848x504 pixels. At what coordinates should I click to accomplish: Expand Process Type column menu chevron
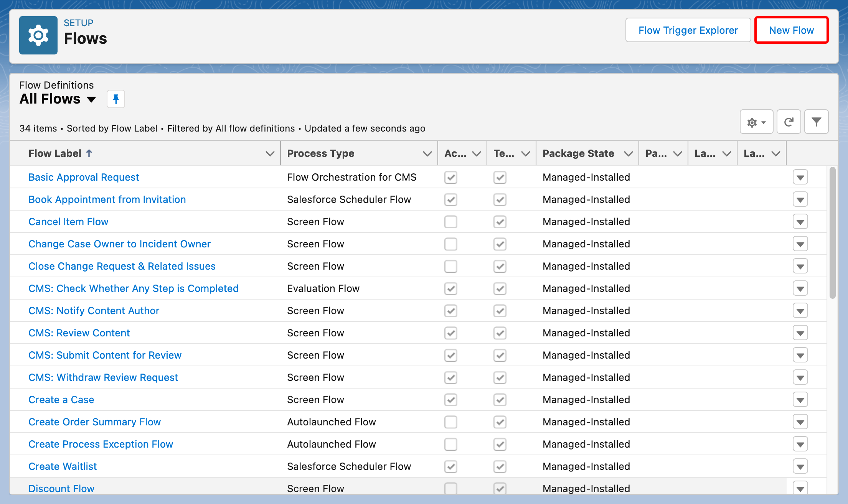[427, 154]
